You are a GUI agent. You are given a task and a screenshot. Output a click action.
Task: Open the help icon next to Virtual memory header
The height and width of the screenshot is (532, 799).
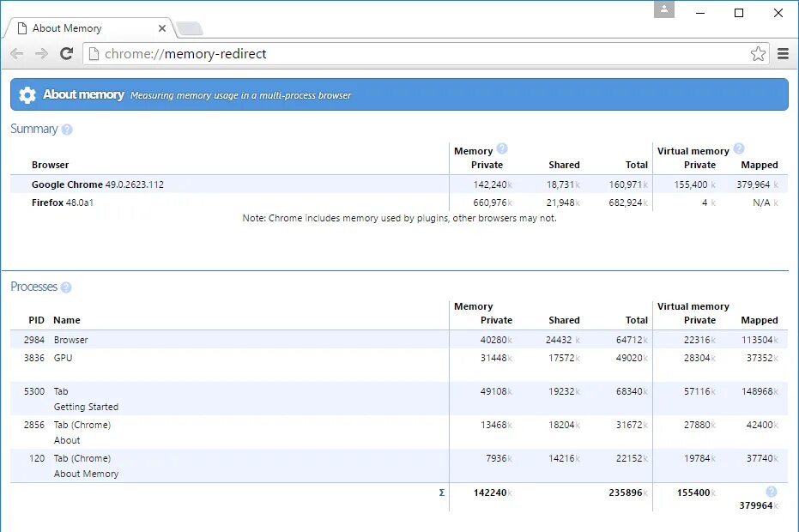click(739, 148)
